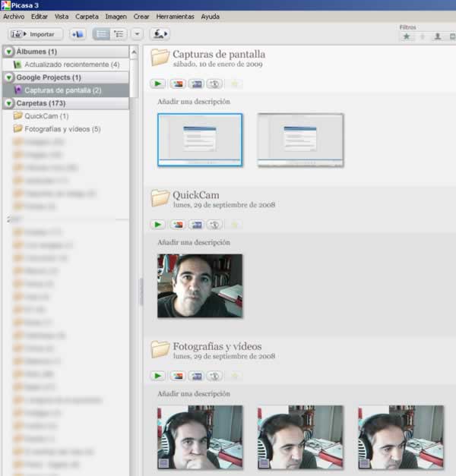
Task: Open the Herramientas menu
Action: point(175,17)
